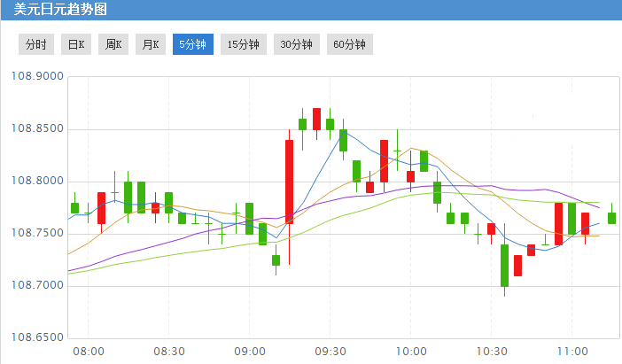Click the lowest green candle near 10:30
Image resolution: width=622 pixels, height=364 pixels.
(504, 265)
